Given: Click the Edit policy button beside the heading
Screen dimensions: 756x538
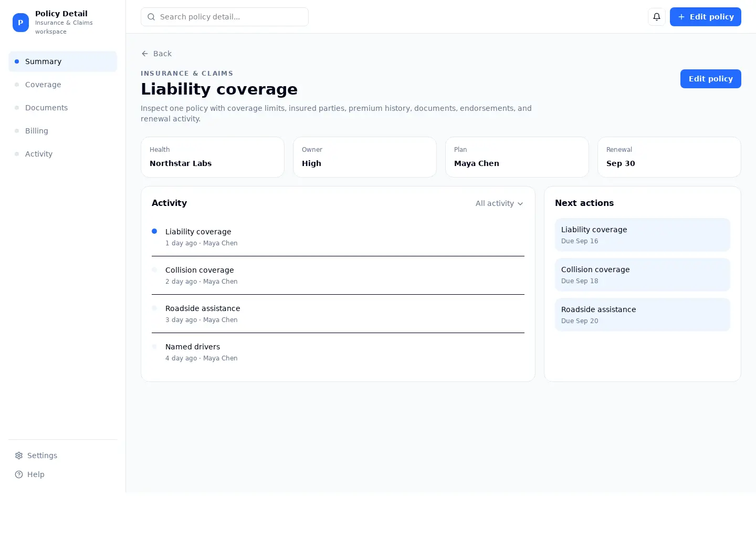Looking at the screenshot, I should [711, 79].
